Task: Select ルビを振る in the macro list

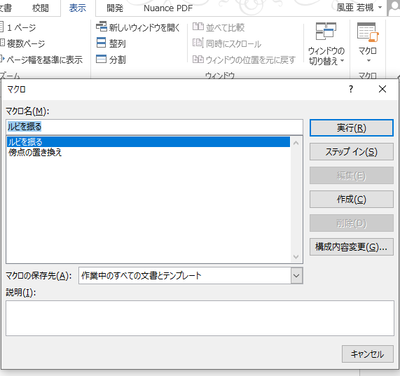Action: point(148,142)
